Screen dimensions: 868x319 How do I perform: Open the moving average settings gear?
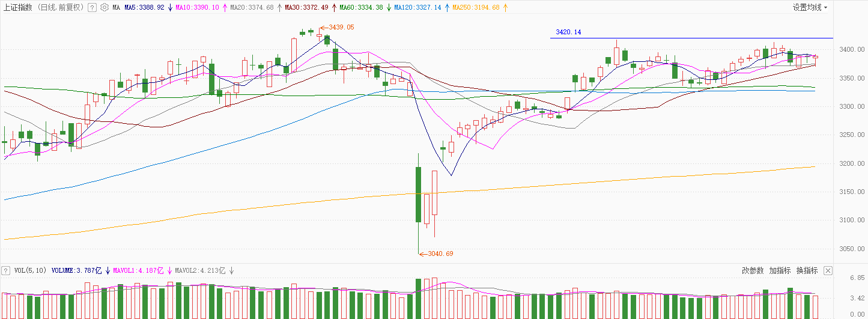pyautogui.click(x=105, y=8)
